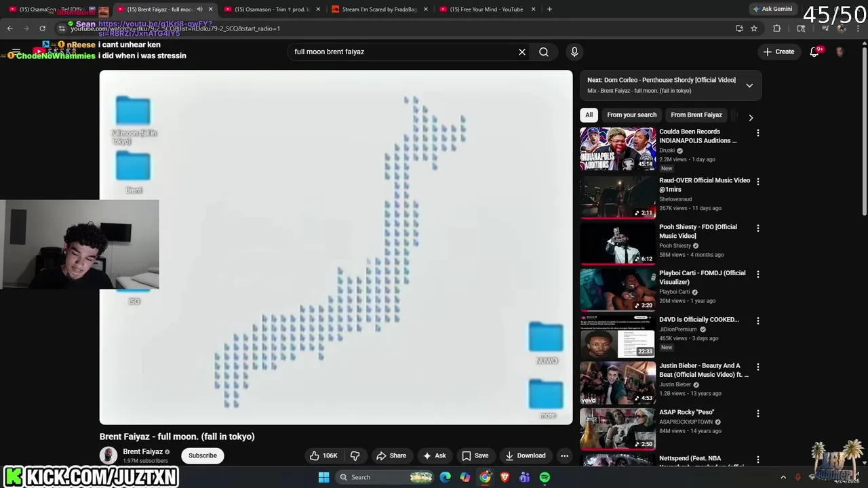
Task: Open options menu for Nettspend video
Action: coord(758,460)
